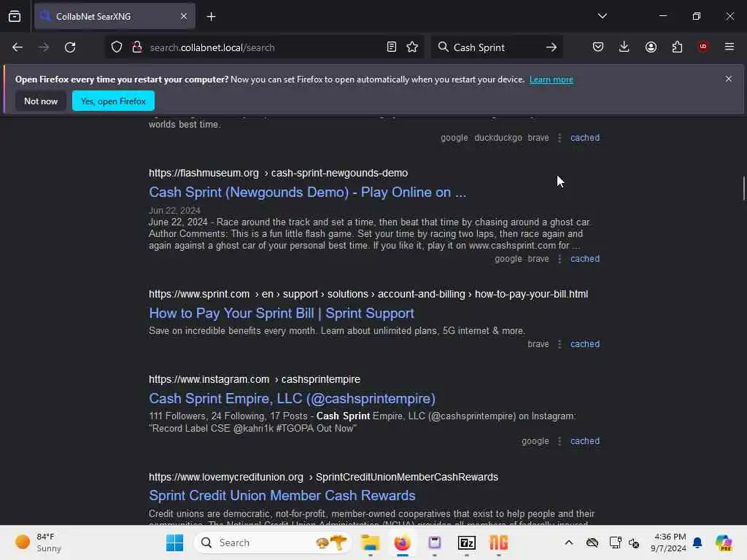The image size is (747, 560).
Task: Open the uBlock Origin extension icon
Action: coord(703,47)
